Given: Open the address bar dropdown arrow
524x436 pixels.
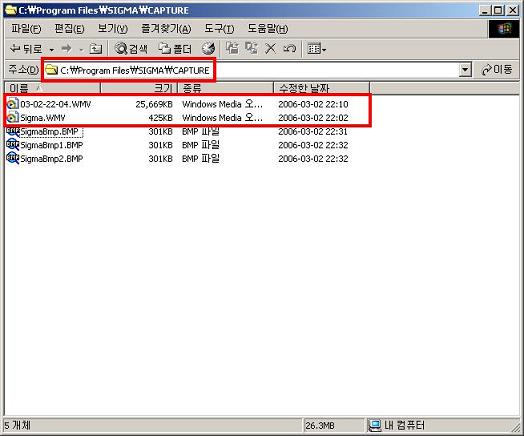Looking at the screenshot, I should coord(465,70).
